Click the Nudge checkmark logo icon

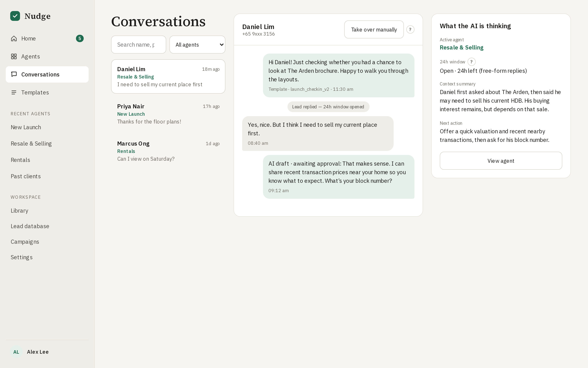tap(15, 16)
